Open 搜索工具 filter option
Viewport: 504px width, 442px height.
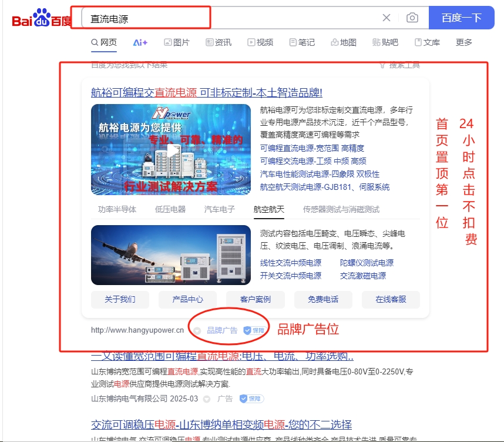click(x=400, y=65)
